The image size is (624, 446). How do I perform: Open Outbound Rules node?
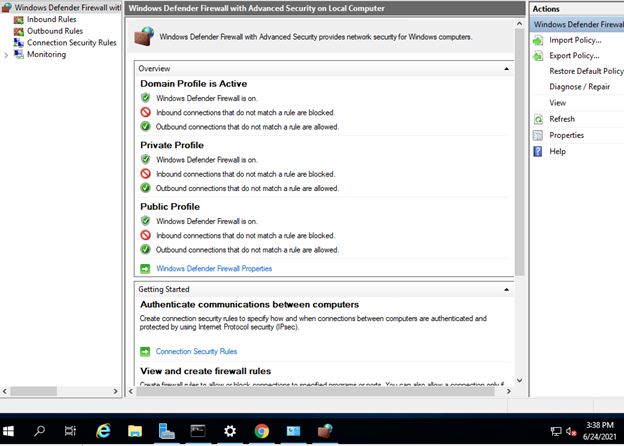[55, 31]
